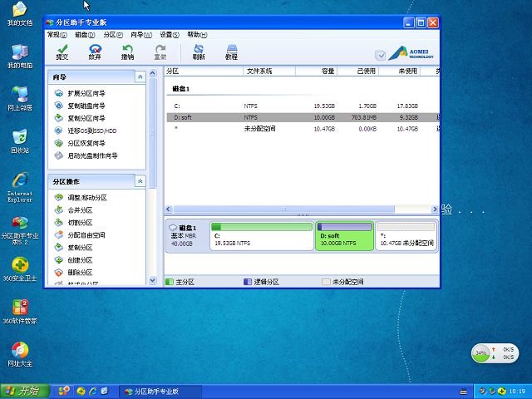Click 360 icon in quick launch bar
The width and height of the screenshot is (532, 399).
pos(81,392)
